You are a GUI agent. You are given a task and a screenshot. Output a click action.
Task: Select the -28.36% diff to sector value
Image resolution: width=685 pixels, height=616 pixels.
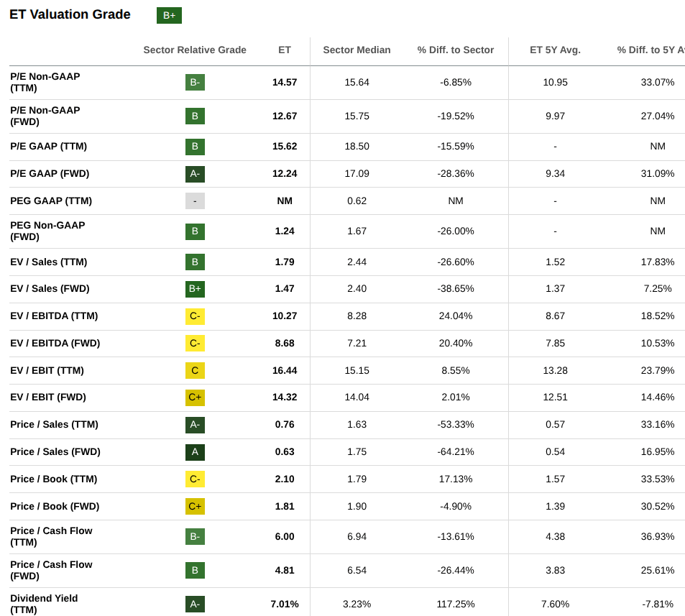point(456,174)
